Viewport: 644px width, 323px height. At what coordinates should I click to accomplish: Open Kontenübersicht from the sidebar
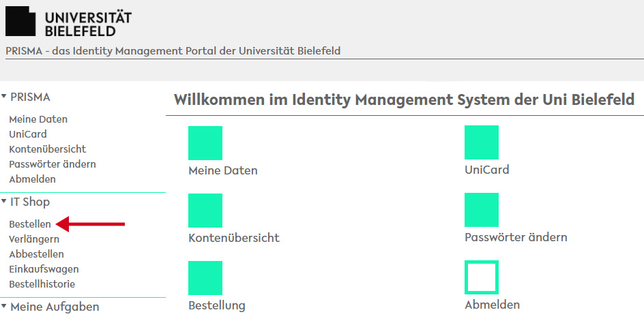point(47,149)
